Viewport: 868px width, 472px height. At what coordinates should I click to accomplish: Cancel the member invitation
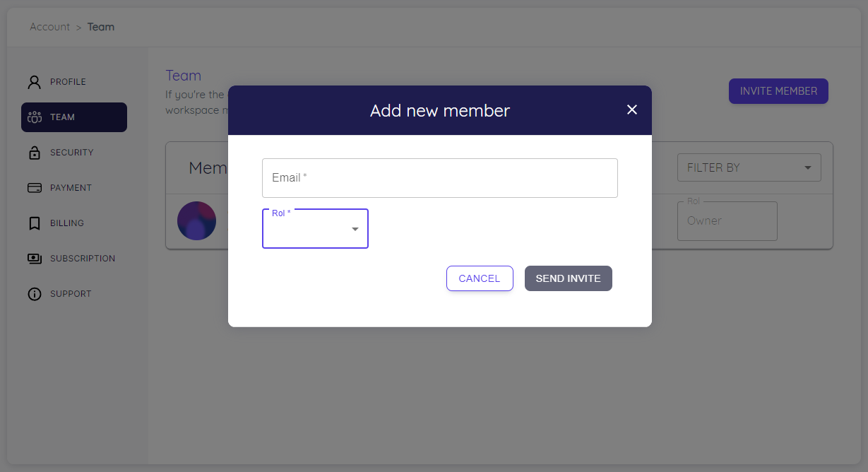pyautogui.click(x=480, y=278)
